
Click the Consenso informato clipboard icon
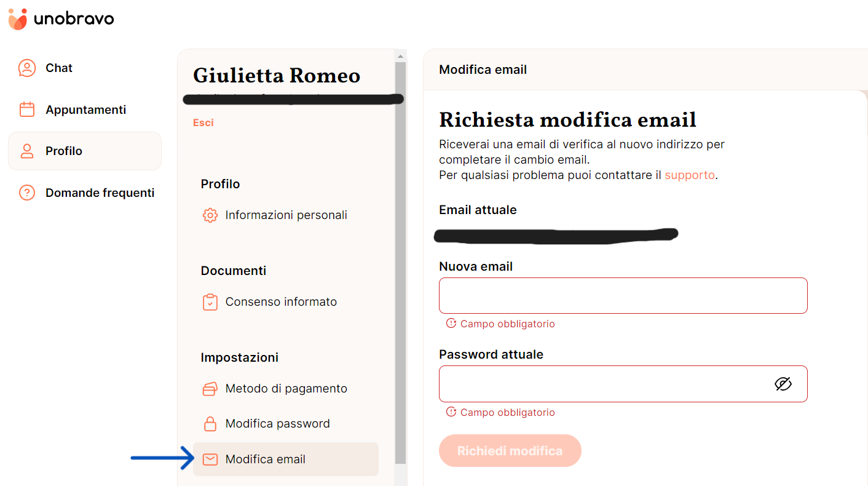coord(210,302)
